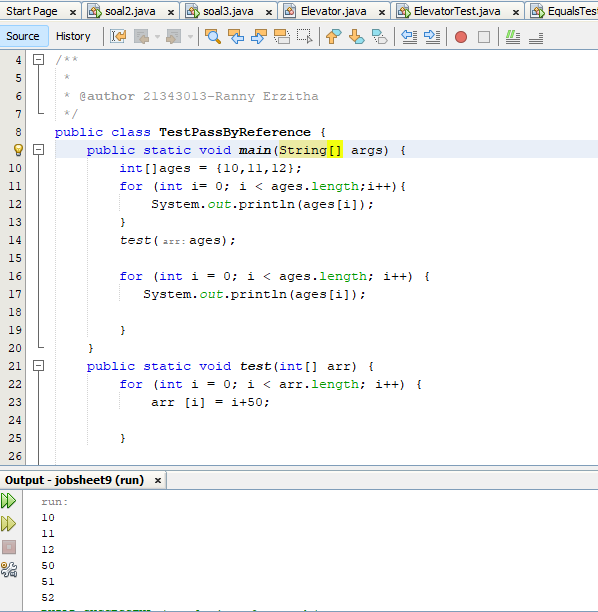Collapse the main method fold at line 9
The image size is (598, 612).
coord(38,149)
